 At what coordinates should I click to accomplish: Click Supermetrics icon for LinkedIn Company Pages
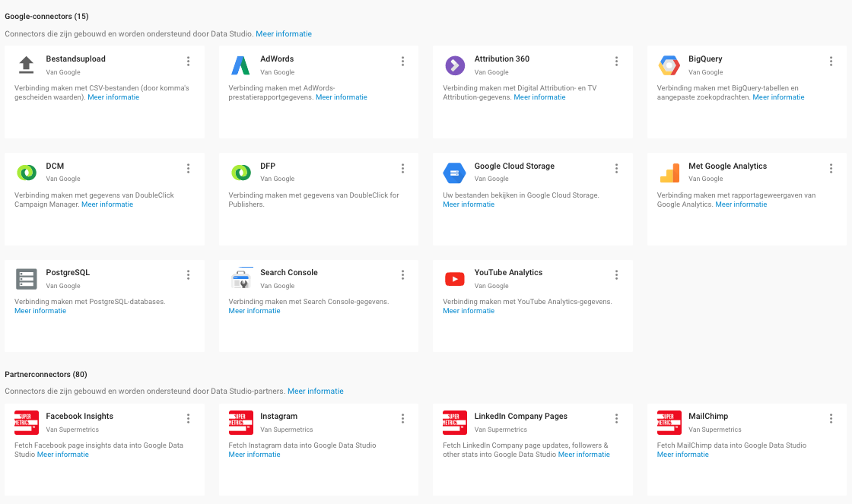point(455,423)
